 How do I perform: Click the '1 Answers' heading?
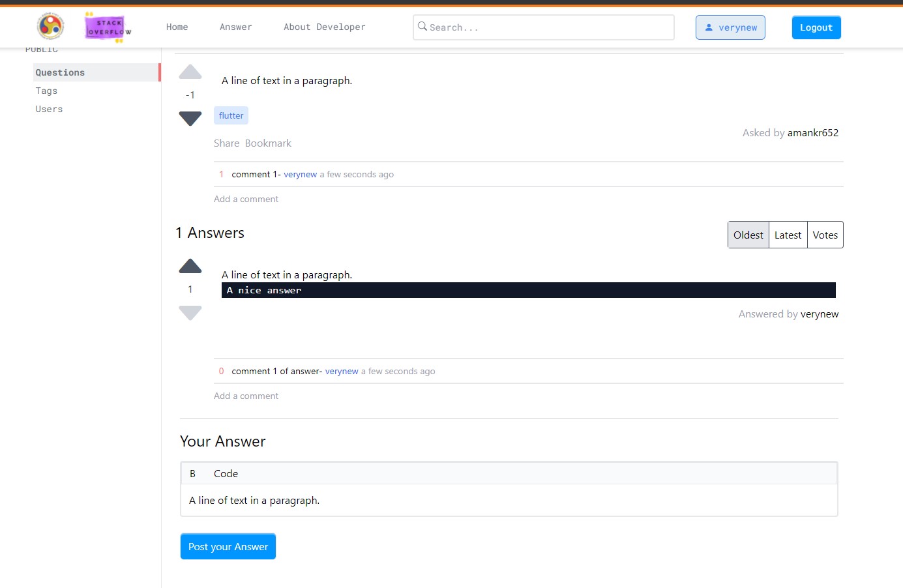(210, 233)
